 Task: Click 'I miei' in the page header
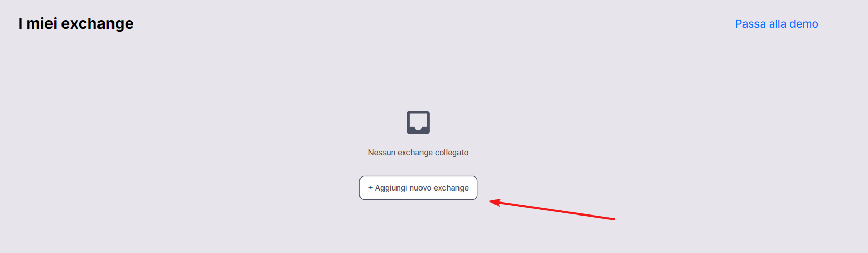[38, 23]
